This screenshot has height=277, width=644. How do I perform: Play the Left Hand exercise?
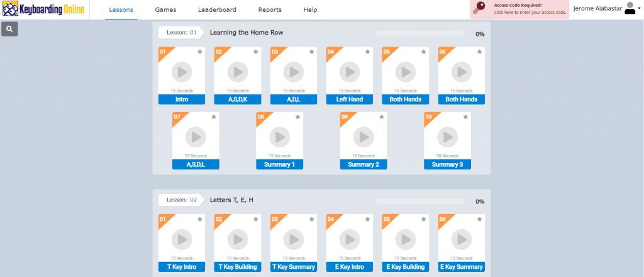coord(350,72)
